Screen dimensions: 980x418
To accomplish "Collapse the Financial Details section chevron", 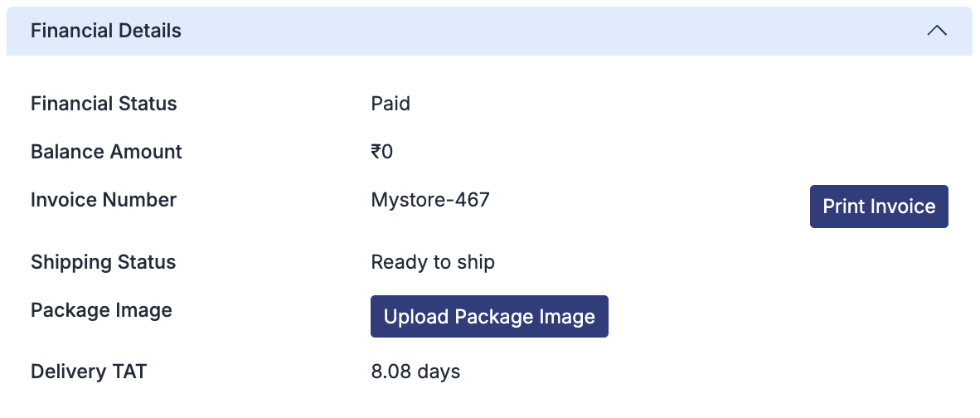I will (x=937, y=31).
